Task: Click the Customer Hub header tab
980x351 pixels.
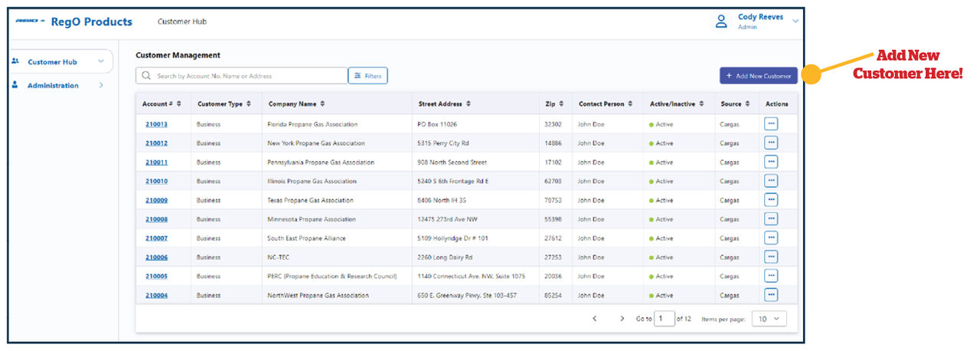Action: point(181,21)
